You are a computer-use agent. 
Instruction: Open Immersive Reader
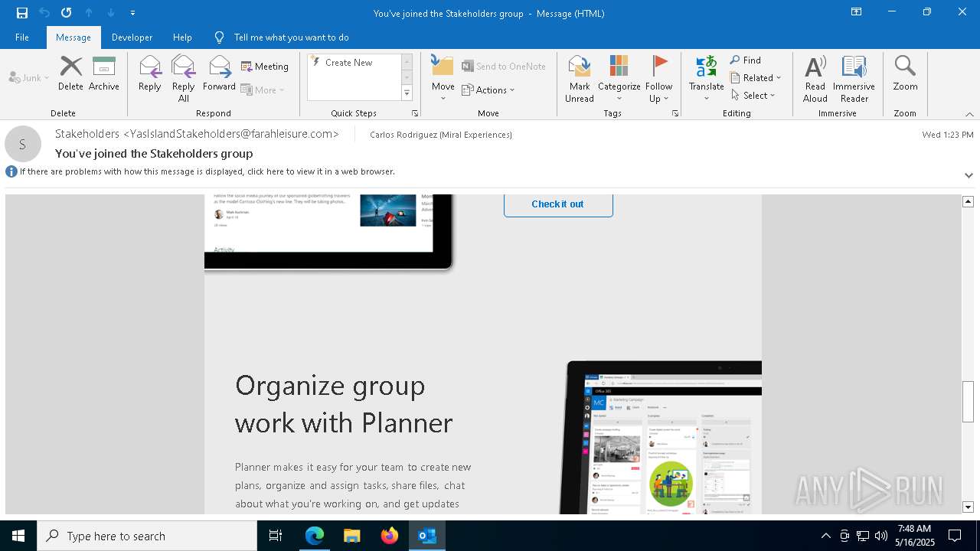(854, 79)
